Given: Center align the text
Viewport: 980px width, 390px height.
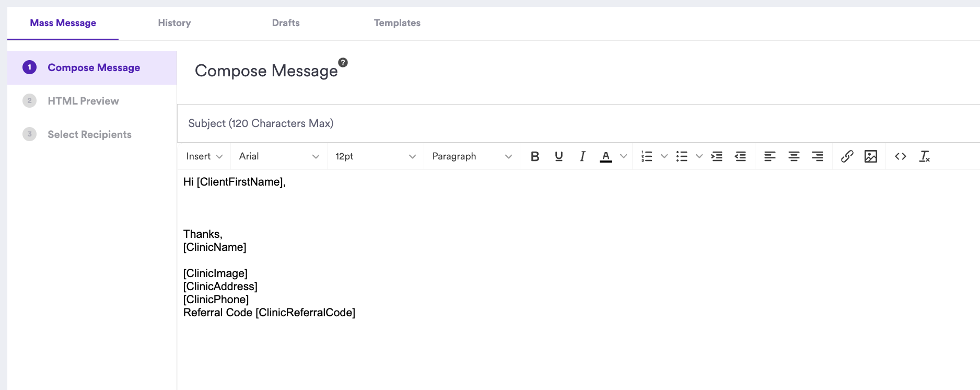Looking at the screenshot, I should click(x=794, y=156).
